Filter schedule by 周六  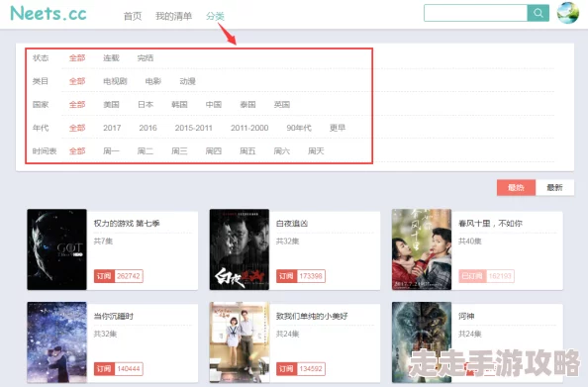[x=281, y=151]
